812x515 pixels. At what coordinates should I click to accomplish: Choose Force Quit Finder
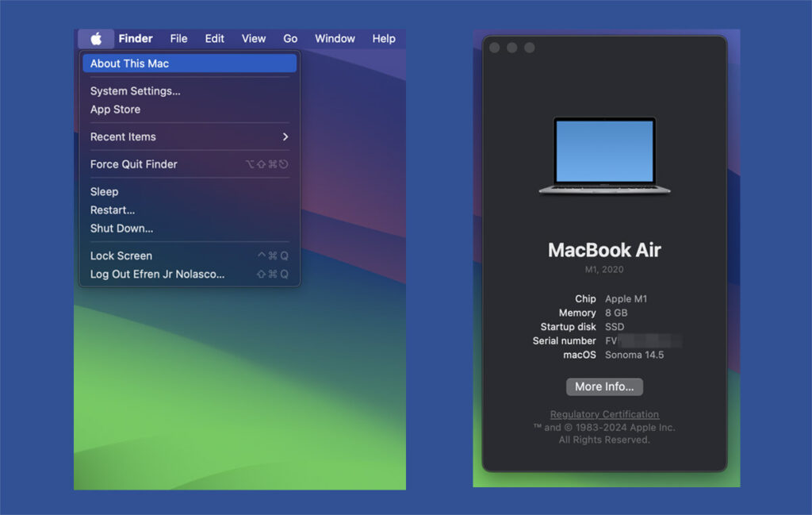pyautogui.click(x=133, y=164)
